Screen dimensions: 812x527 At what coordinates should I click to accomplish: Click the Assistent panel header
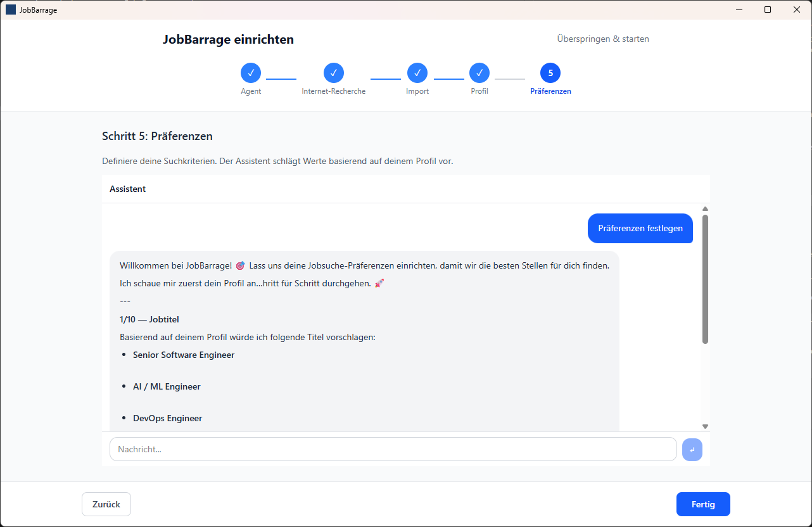pos(406,189)
